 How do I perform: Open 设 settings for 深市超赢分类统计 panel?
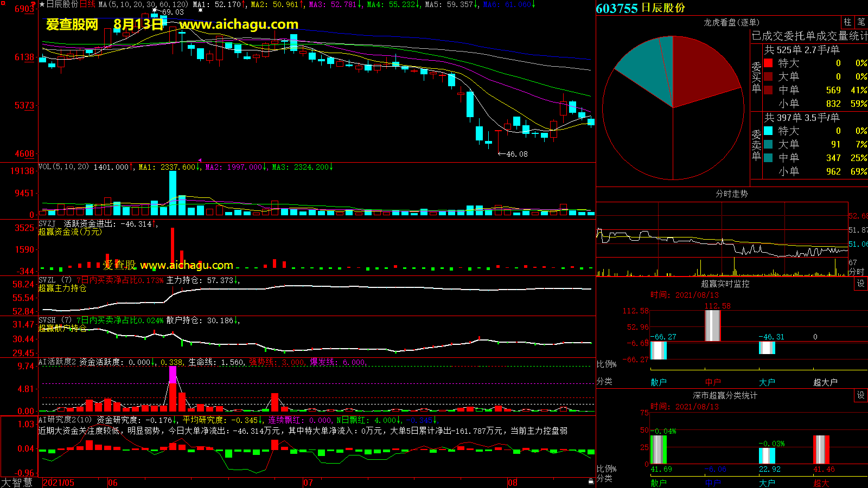click(860, 395)
